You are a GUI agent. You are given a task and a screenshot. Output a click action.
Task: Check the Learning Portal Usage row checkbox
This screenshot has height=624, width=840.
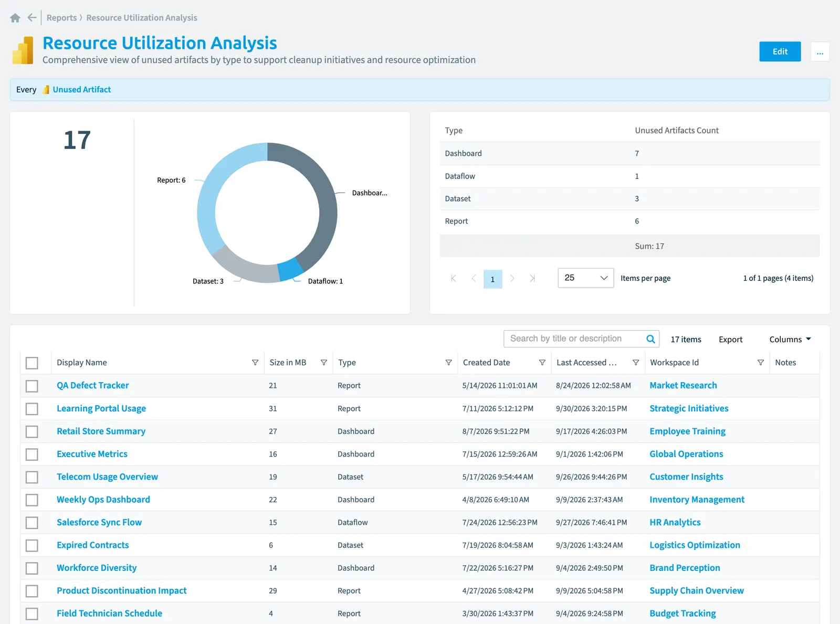pos(32,409)
